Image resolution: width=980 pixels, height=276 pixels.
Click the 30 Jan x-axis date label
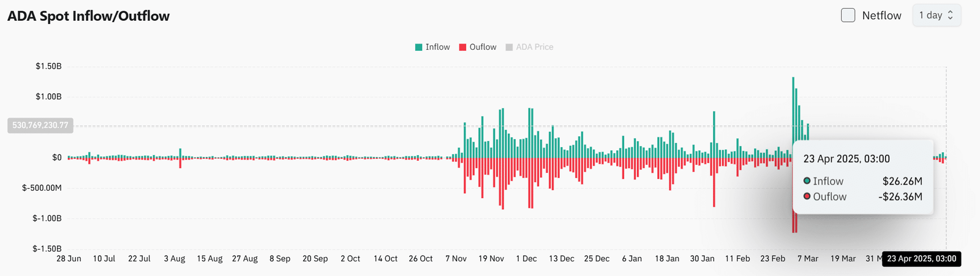[702, 259]
